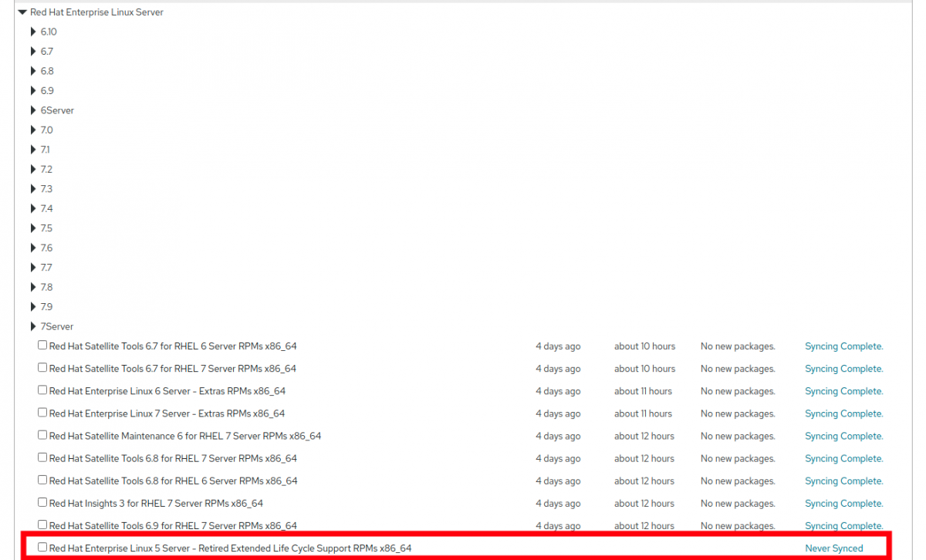
Task: Check Red Hat Satellite Tools 6.7 for RHEL 7
Action: pyautogui.click(x=42, y=368)
